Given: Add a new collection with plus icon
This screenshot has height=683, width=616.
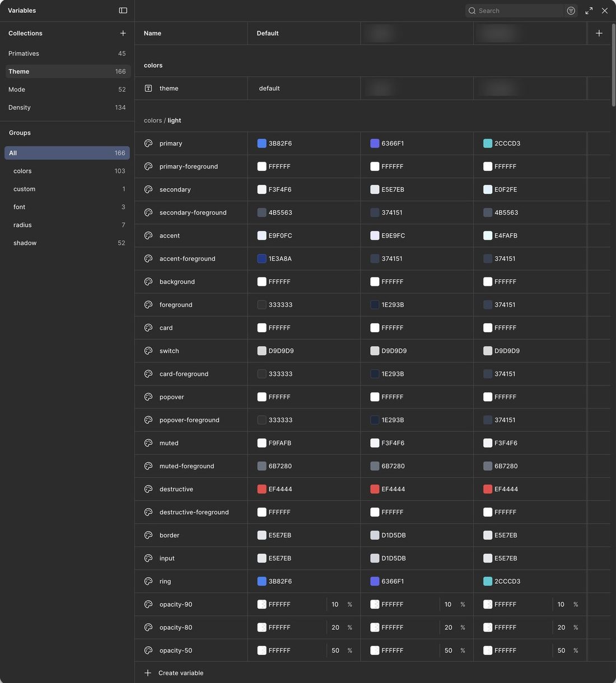Looking at the screenshot, I should [x=123, y=33].
